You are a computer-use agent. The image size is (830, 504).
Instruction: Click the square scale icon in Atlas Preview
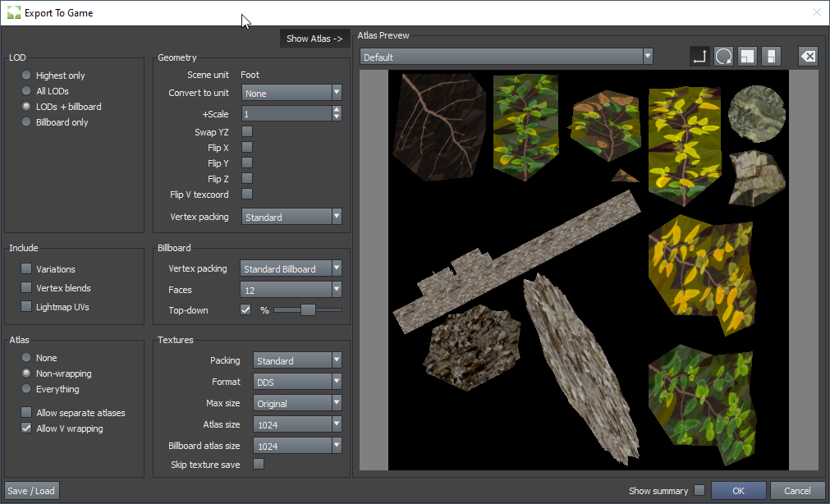(747, 57)
